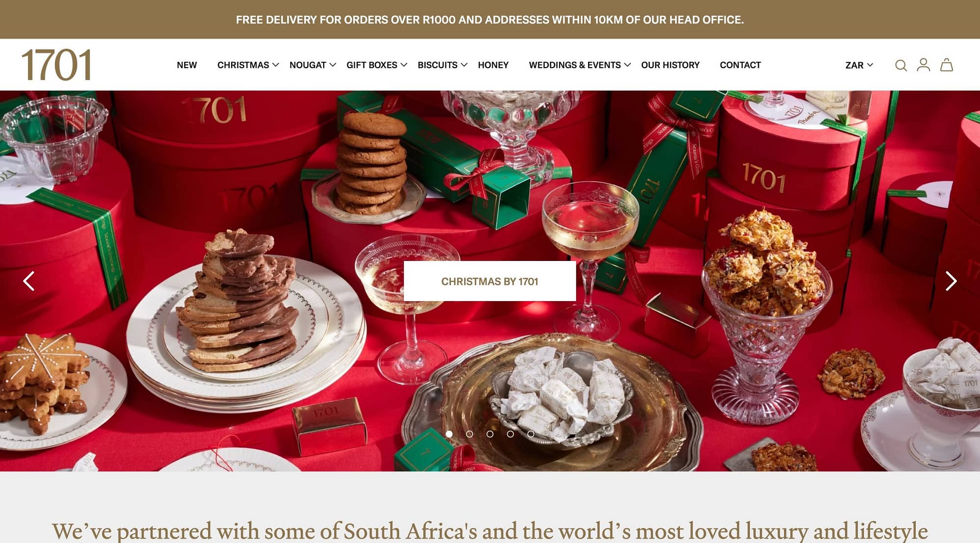Expand the Gift Boxes menu

click(x=377, y=65)
